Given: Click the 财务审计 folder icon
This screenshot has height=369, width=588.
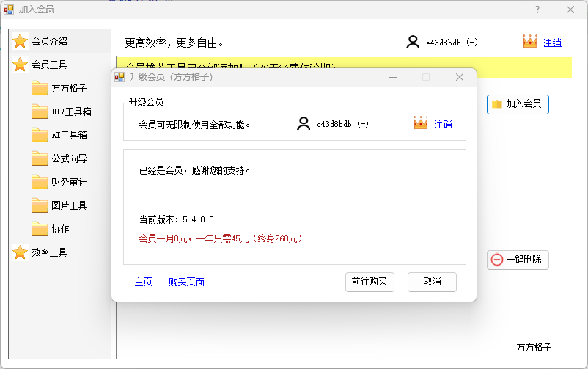Looking at the screenshot, I should (40, 182).
